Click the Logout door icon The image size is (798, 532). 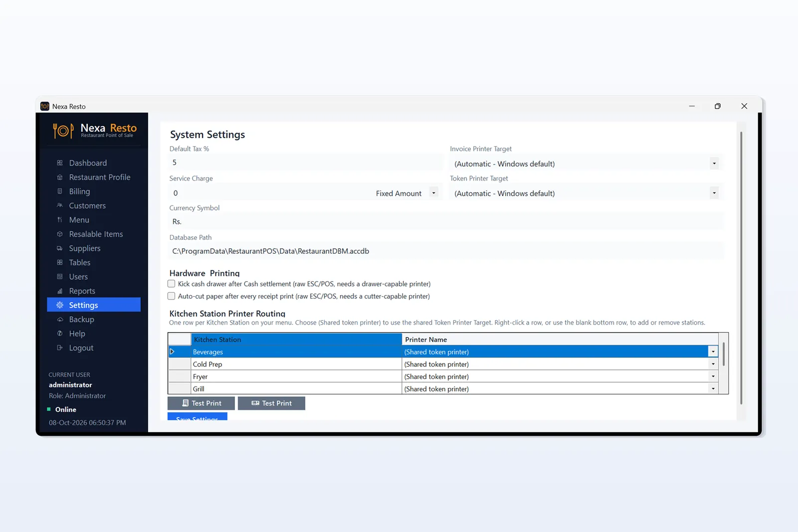[60, 348]
